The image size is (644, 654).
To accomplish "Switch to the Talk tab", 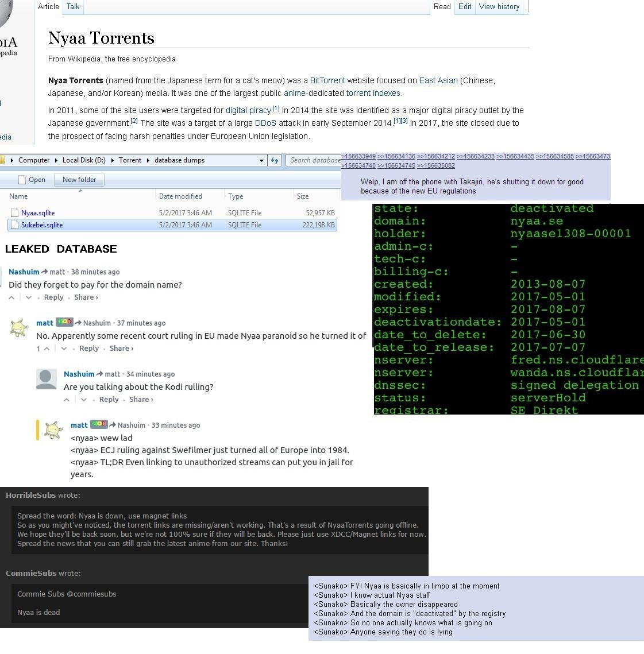I will tap(73, 7).
